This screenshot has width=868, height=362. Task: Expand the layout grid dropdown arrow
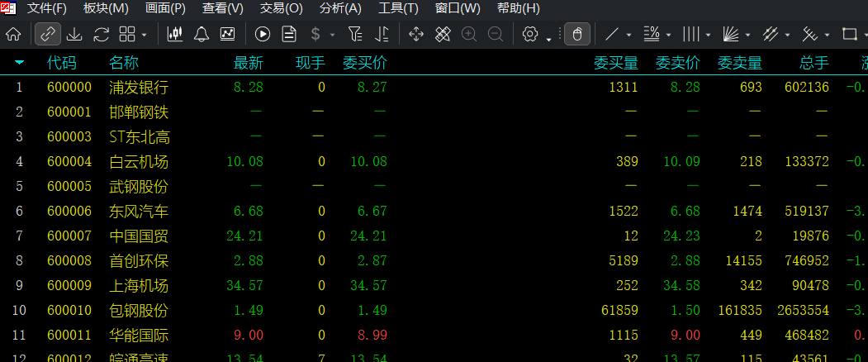[x=144, y=35]
